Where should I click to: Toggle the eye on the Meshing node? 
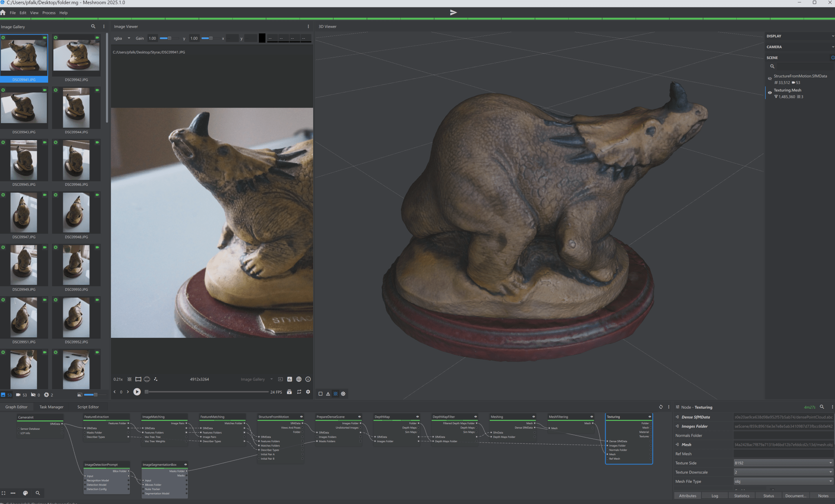point(533,417)
